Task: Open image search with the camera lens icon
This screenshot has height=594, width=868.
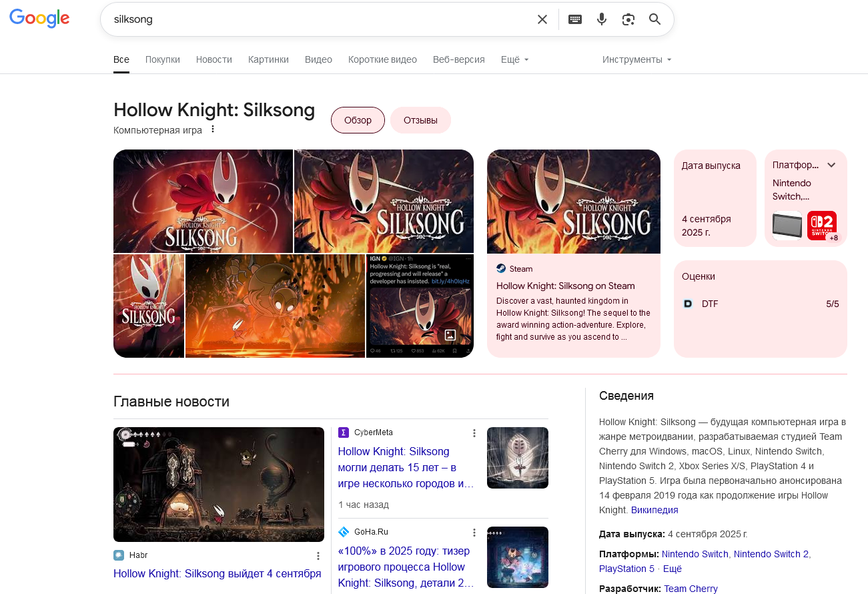Action: 628,19
